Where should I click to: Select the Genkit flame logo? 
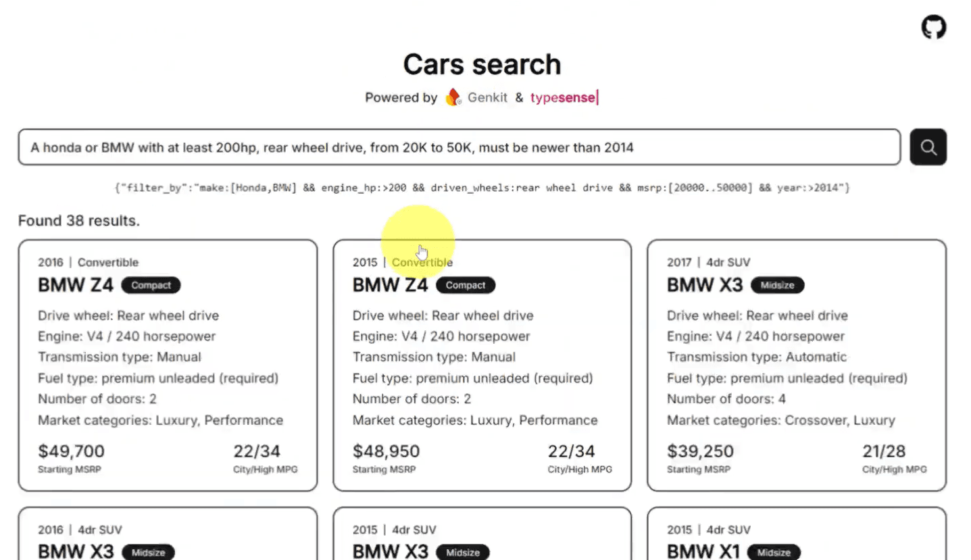453,97
